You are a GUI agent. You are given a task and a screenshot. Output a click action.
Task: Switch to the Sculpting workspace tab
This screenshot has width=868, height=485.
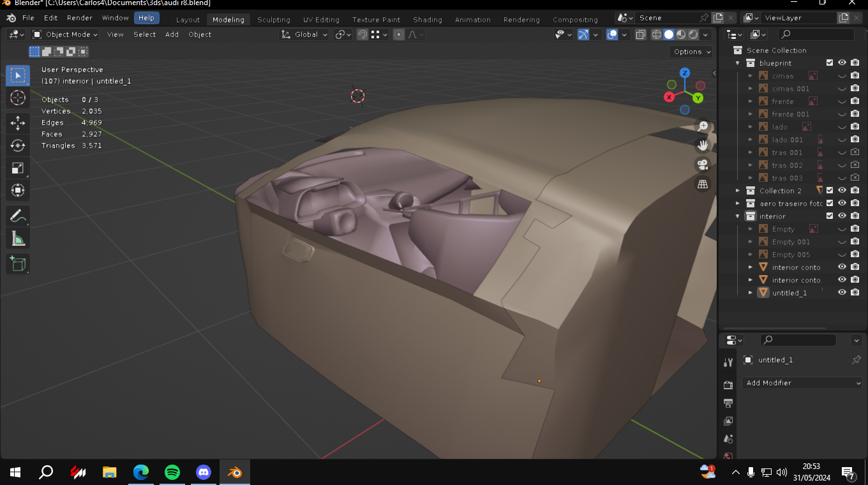pyautogui.click(x=274, y=20)
